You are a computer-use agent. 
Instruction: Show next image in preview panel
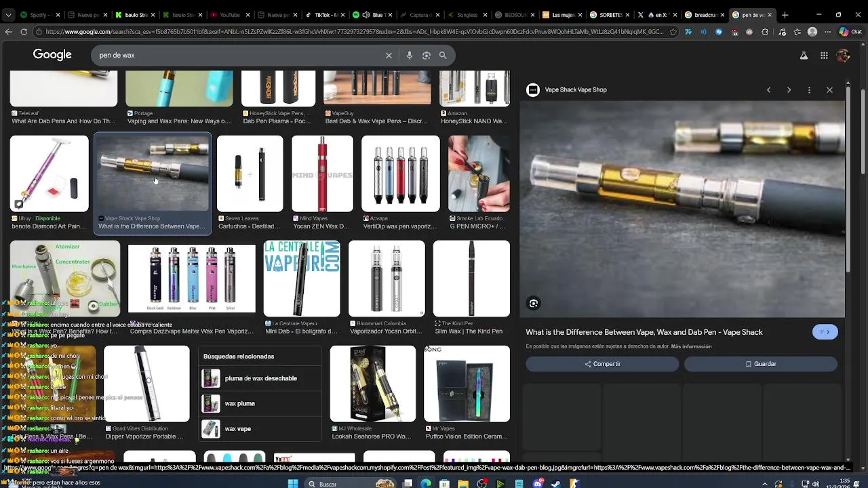[789, 89]
